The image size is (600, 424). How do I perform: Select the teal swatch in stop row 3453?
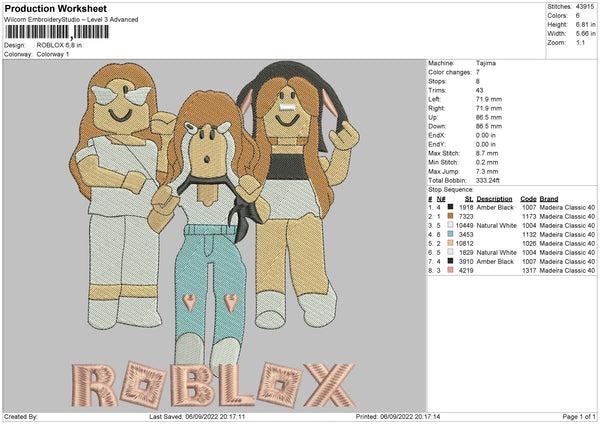tap(450, 234)
